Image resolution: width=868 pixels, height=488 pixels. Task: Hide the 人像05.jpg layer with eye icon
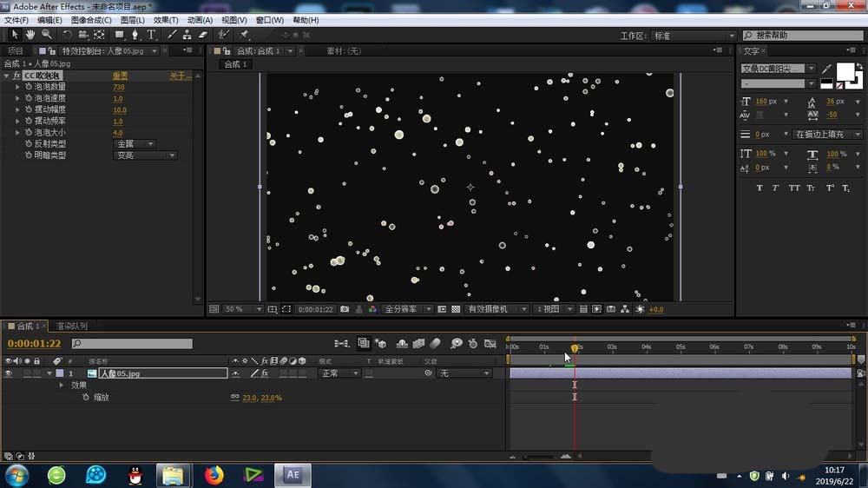click(9, 373)
